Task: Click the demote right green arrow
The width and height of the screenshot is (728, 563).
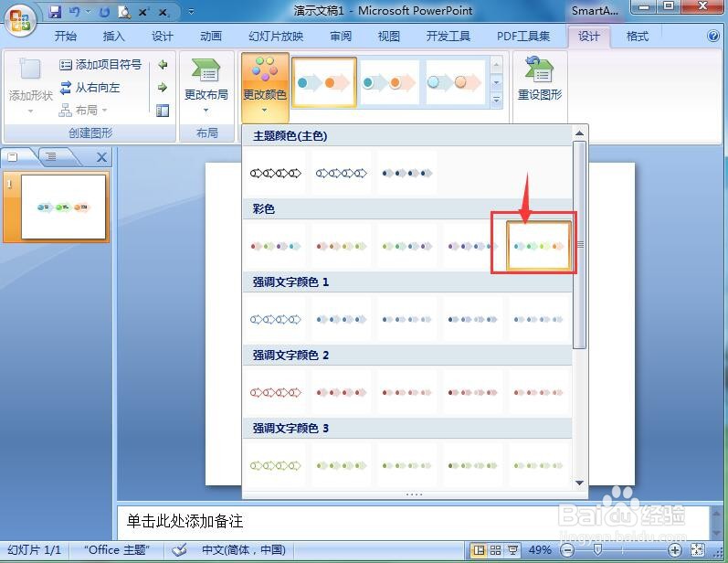Action: coord(163,88)
